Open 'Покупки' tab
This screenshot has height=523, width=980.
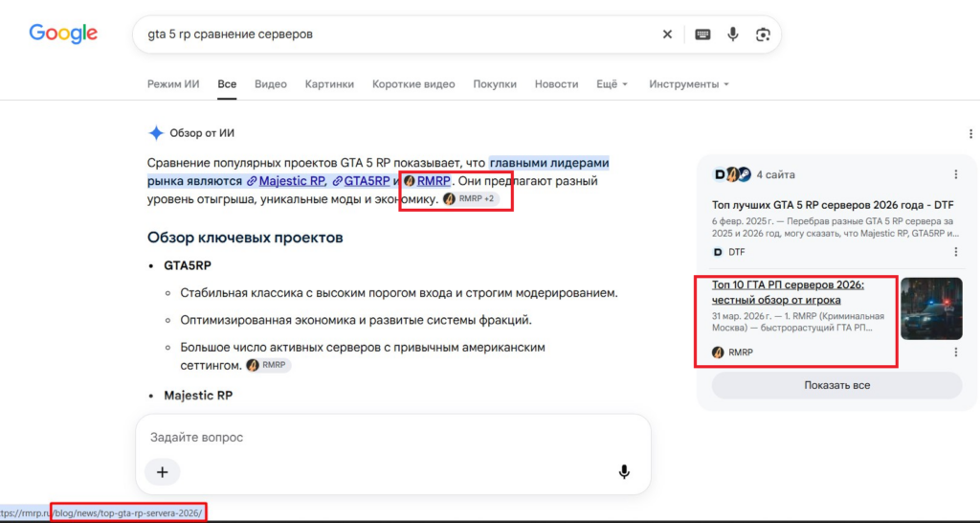point(495,84)
